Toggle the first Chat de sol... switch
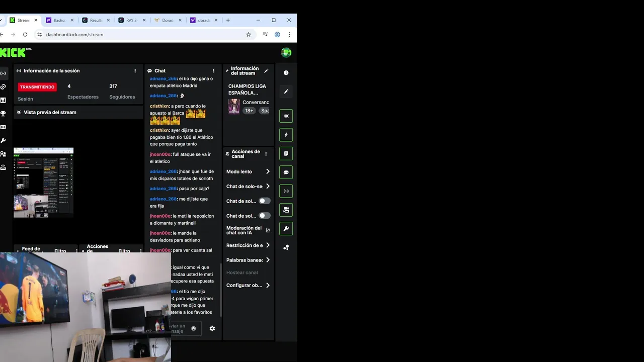Screen dimensions: 644x362 (x=265, y=201)
